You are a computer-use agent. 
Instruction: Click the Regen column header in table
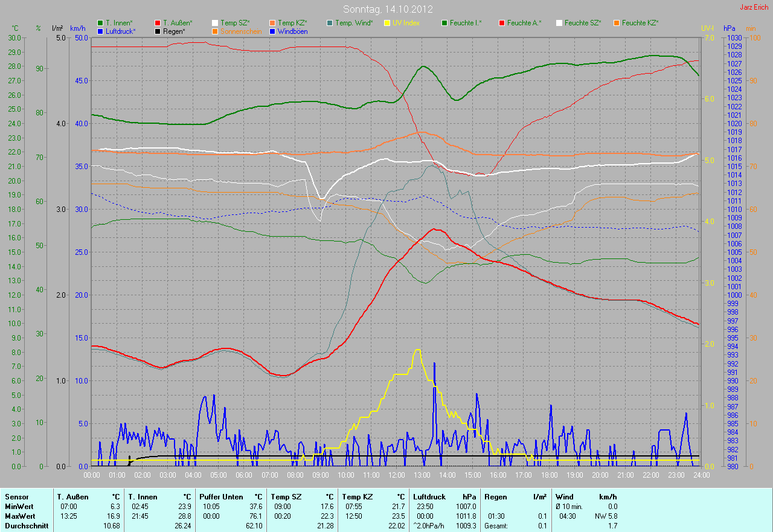coord(495,497)
